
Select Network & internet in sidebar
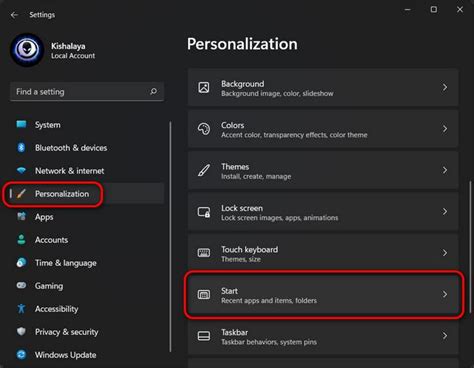(x=70, y=171)
